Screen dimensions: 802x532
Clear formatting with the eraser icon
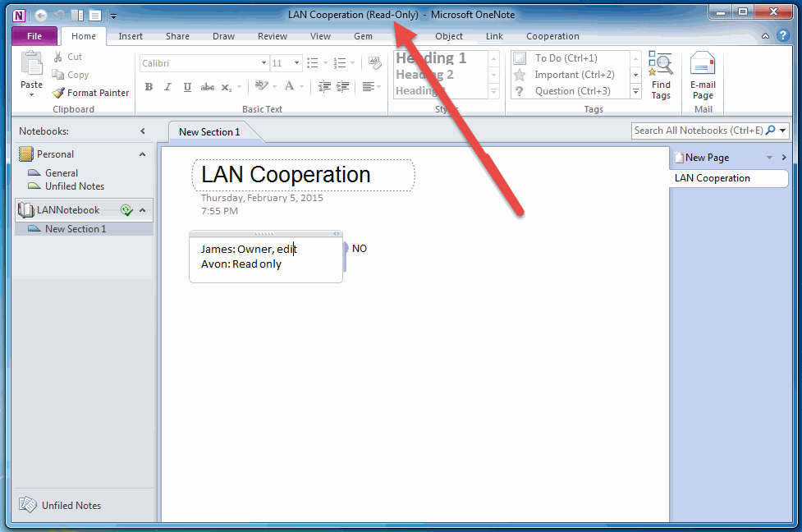pyautogui.click(x=375, y=63)
